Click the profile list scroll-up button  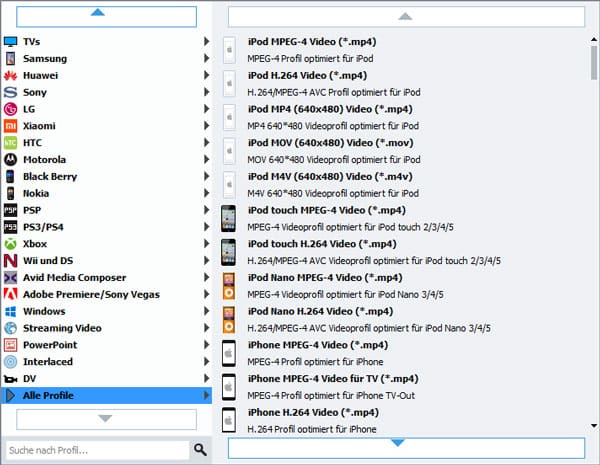click(406, 16)
